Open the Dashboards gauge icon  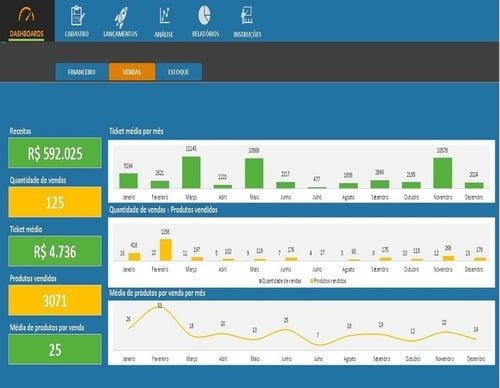26,15
